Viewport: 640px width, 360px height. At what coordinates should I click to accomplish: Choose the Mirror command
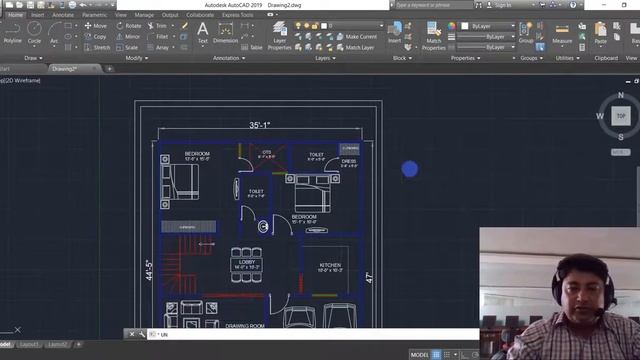[x=128, y=37]
